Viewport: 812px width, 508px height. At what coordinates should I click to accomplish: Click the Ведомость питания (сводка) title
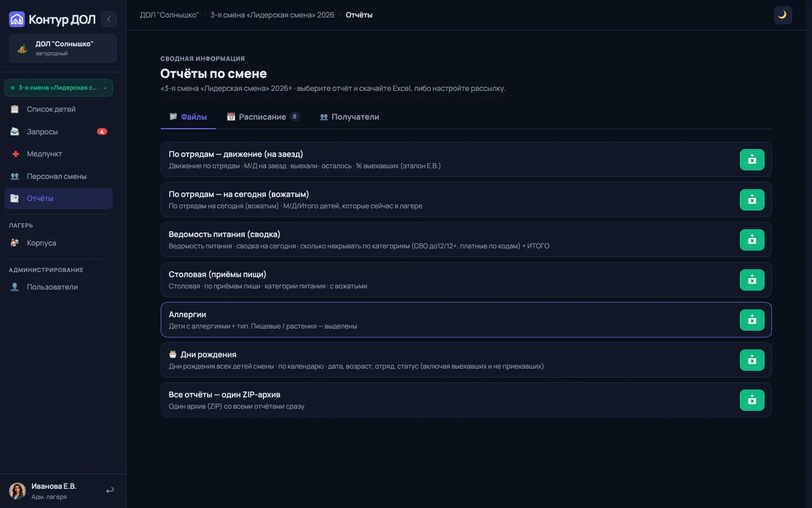pos(224,234)
